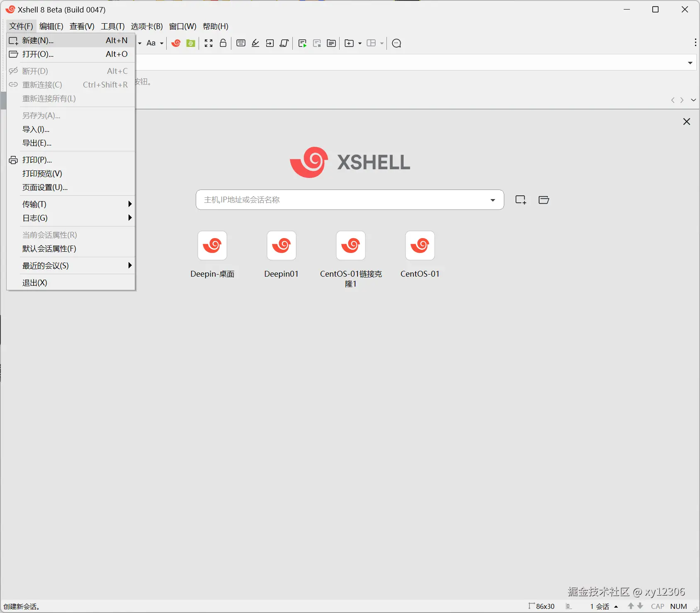700x613 pixels.
Task: Expand the address bar dropdown arrow
Action: [x=690, y=63]
